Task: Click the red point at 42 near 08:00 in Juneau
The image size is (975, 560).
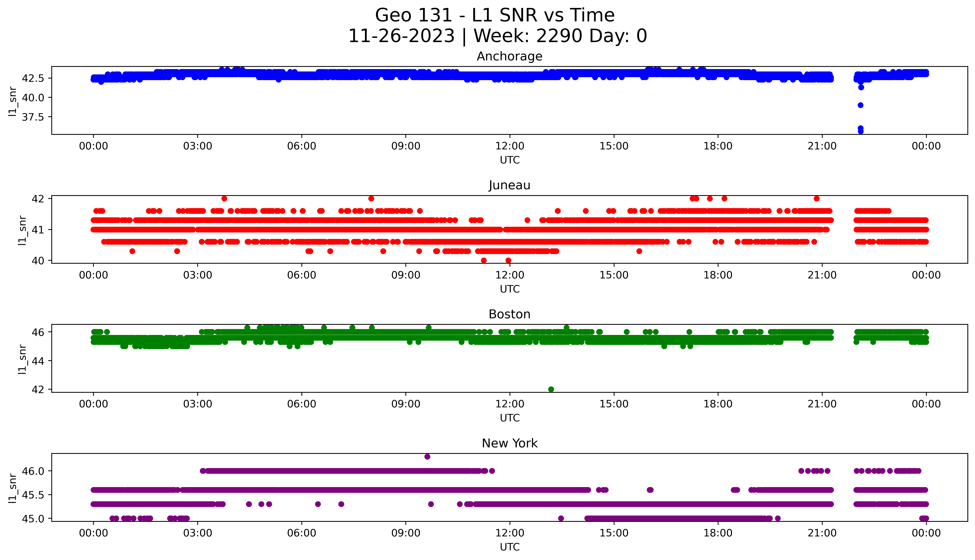Action: [371, 198]
